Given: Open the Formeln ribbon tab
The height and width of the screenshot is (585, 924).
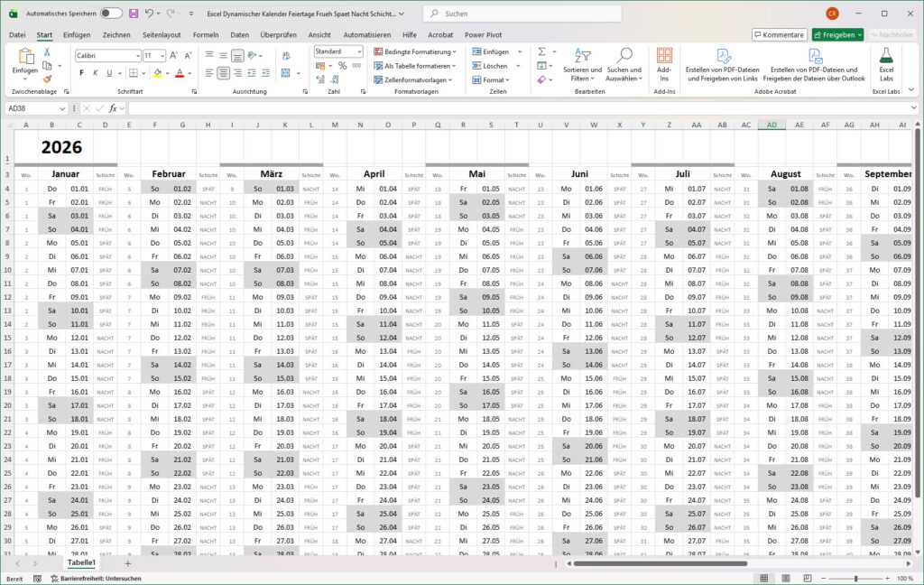Looking at the screenshot, I should 206,34.
